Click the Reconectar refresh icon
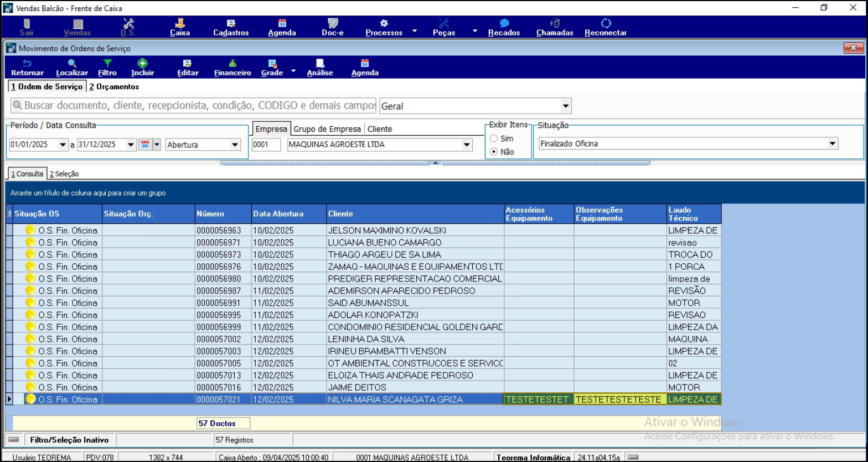Image resolution: width=868 pixels, height=462 pixels. (606, 23)
